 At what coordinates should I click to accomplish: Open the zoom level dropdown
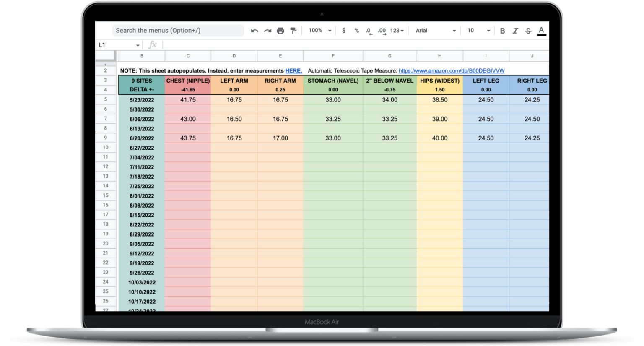[319, 30]
